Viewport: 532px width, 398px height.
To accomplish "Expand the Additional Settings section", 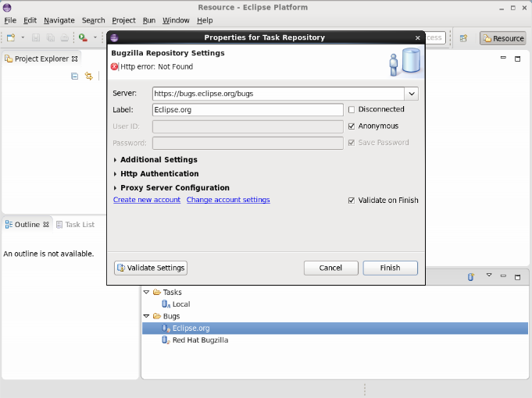I will pos(116,160).
